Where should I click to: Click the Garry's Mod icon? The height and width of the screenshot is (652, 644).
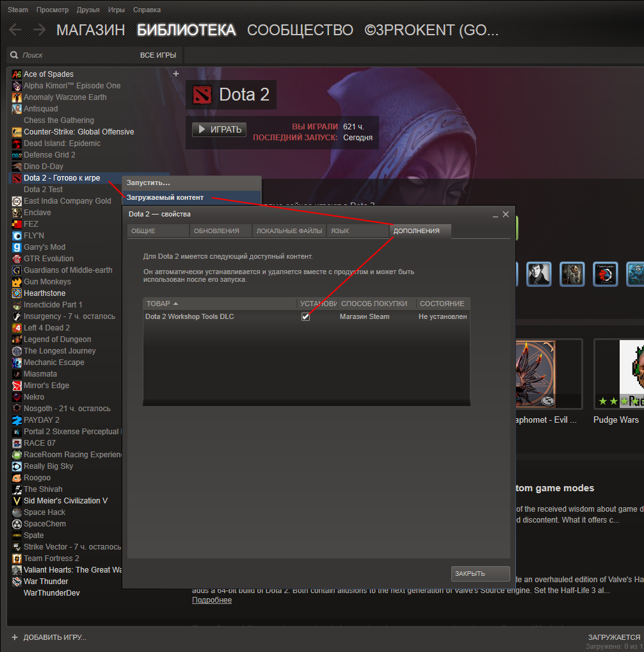tap(17, 247)
